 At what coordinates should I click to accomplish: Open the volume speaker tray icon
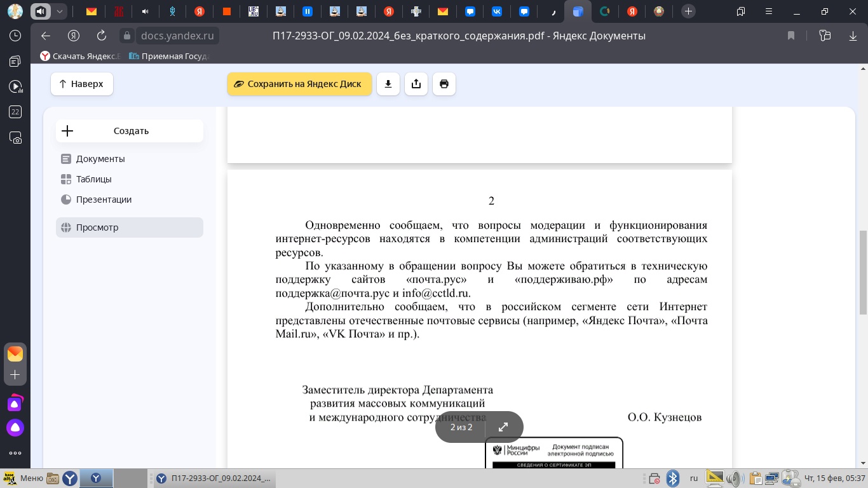click(x=735, y=478)
